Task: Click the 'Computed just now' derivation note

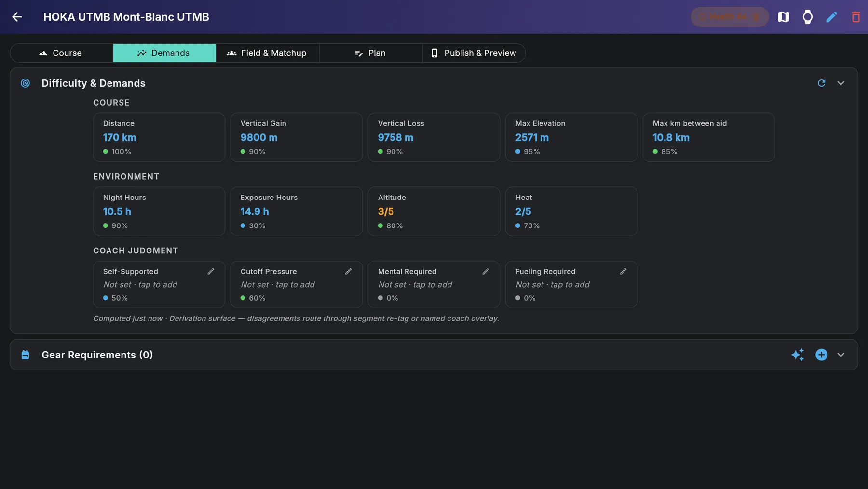Action: 296,318
